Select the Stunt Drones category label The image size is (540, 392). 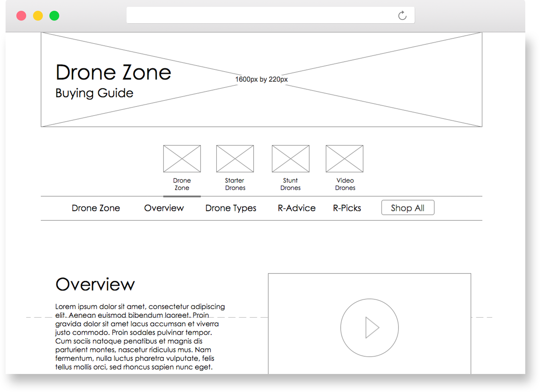coord(290,184)
